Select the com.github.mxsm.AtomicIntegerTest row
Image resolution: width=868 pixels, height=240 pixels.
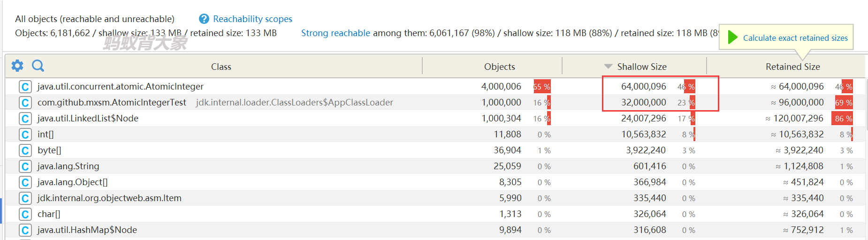pyautogui.click(x=435, y=102)
